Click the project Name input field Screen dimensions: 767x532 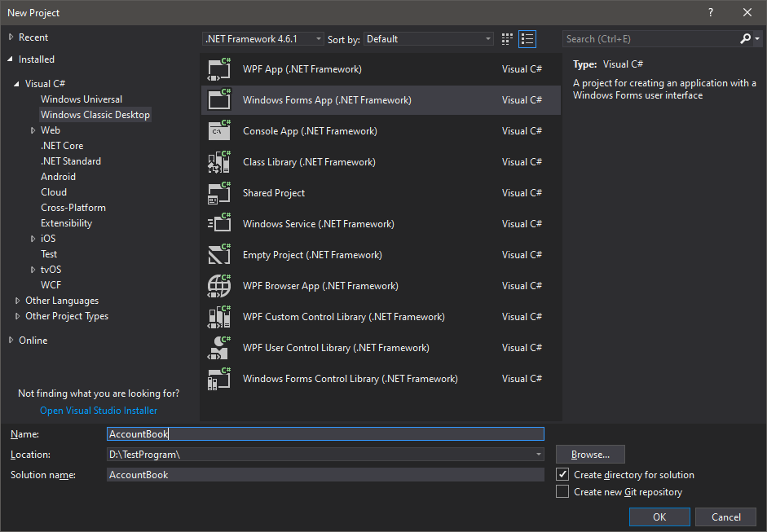[325, 433]
